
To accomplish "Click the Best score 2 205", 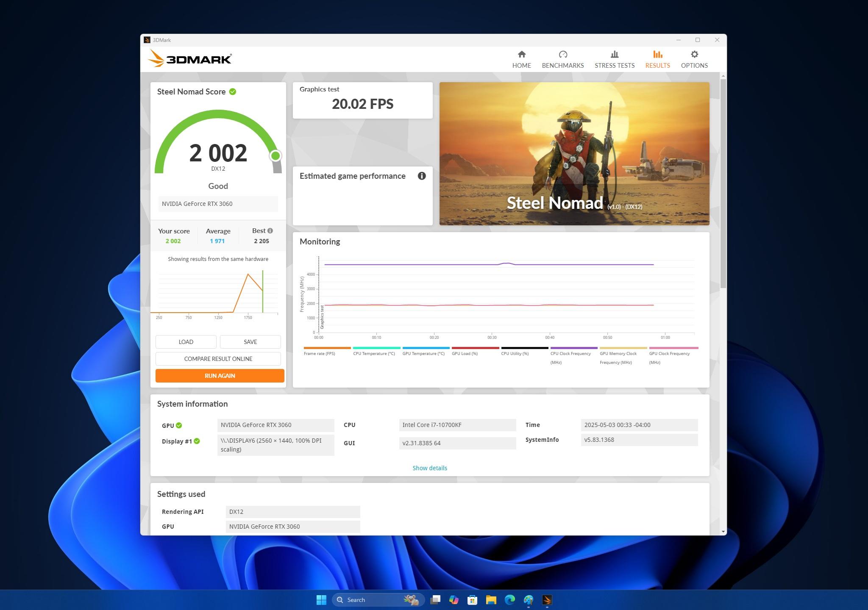I will [262, 241].
